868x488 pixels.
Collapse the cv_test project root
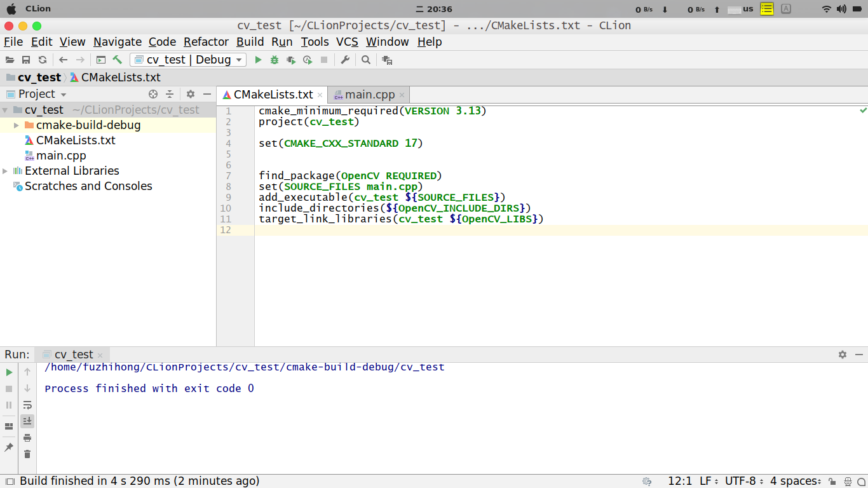pos(5,110)
